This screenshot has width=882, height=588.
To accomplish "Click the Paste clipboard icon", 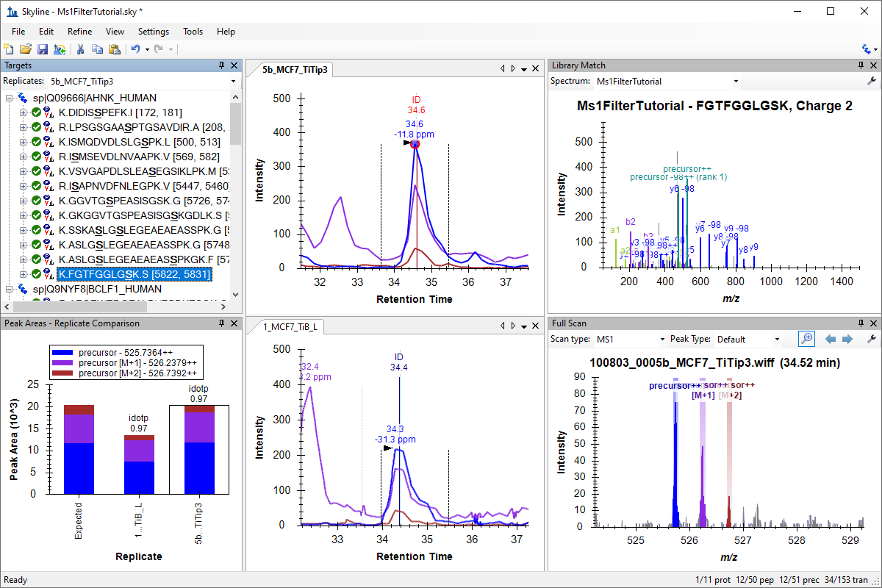I will point(114,49).
